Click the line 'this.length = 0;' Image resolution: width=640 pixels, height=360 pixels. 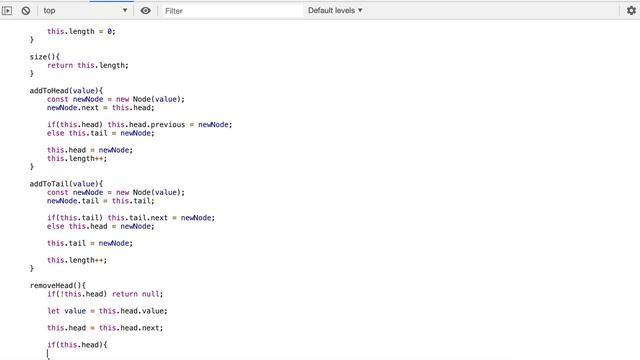(81, 31)
